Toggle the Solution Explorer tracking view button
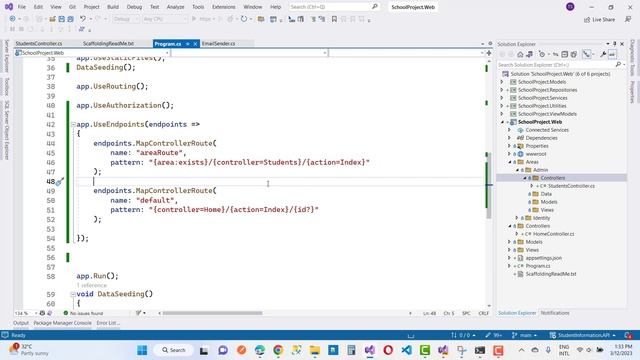Image resolution: width=640 pixels, height=360 pixels. [x=587, y=54]
